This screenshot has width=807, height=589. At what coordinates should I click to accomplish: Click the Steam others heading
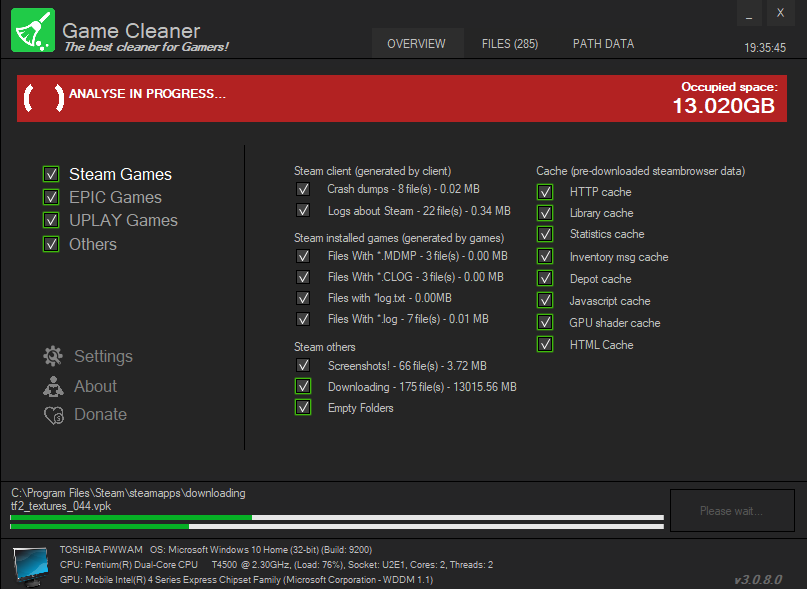tap(325, 347)
